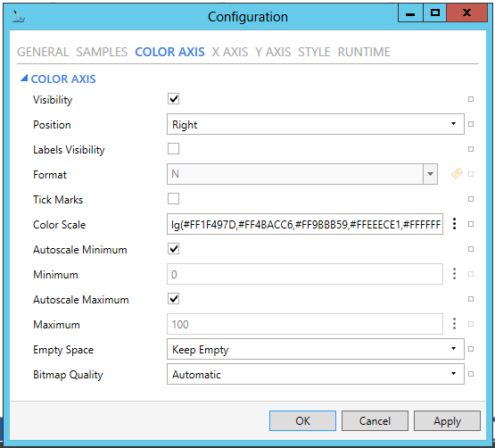Click the application icon in the title bar

tap(19, 17)
